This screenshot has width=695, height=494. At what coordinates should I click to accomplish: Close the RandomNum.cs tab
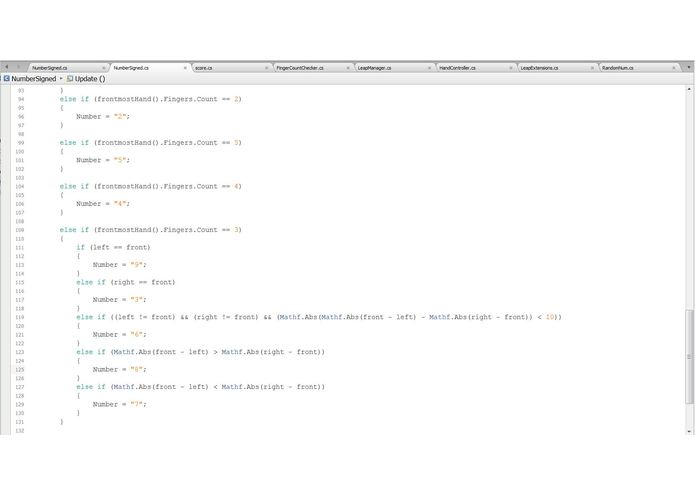click(674, 68)
